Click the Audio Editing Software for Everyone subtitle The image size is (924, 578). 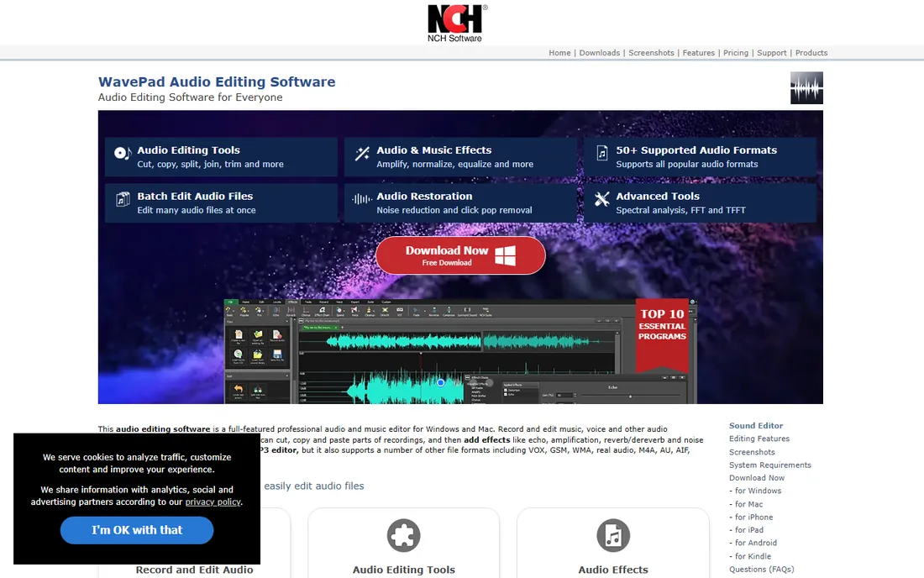[190, 97]
